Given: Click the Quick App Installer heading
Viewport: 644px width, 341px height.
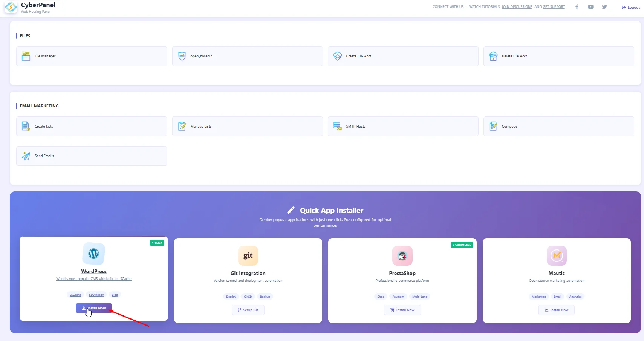Looking at the screenshot, I should [x=332, y=210].
